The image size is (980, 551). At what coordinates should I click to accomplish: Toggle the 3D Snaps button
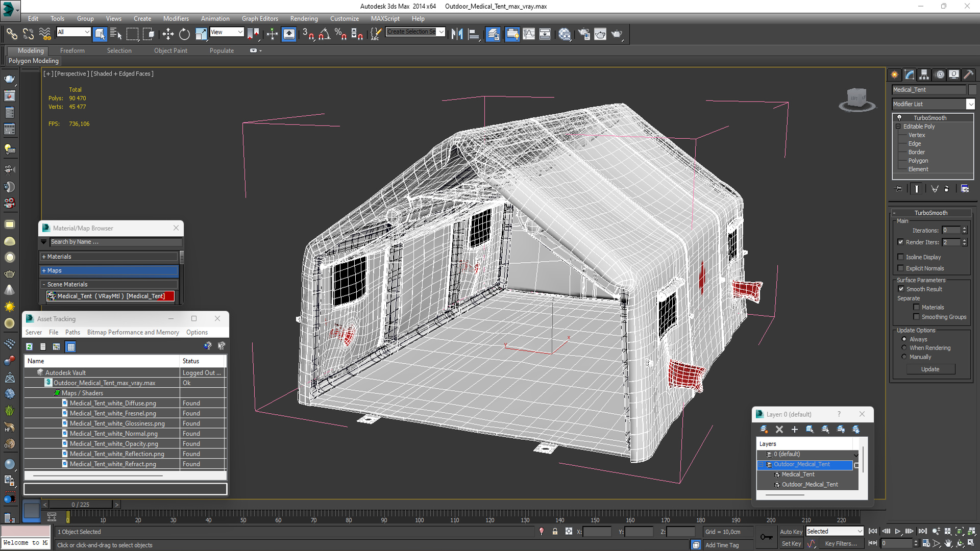pyautogui.click(x=308, y=34)
